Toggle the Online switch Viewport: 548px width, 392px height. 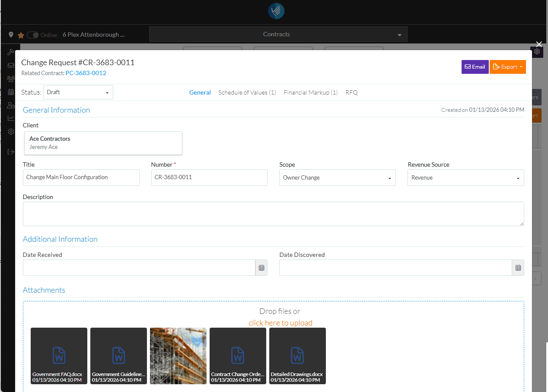33,35
